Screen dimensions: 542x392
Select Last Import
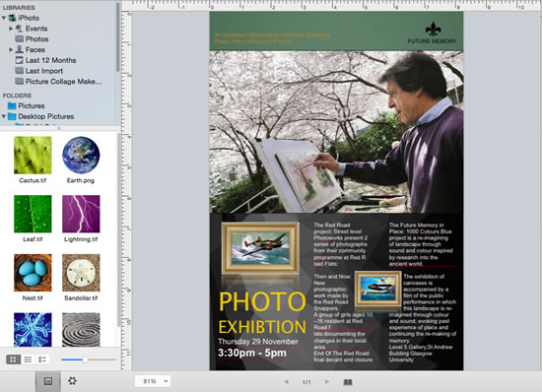coord(44,71)
